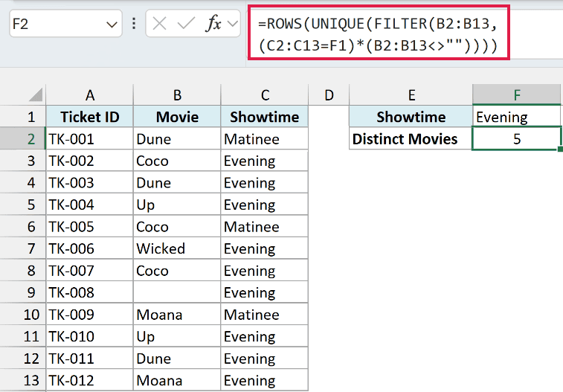Click the fill handle at cell F2 corner

point(560,149)
